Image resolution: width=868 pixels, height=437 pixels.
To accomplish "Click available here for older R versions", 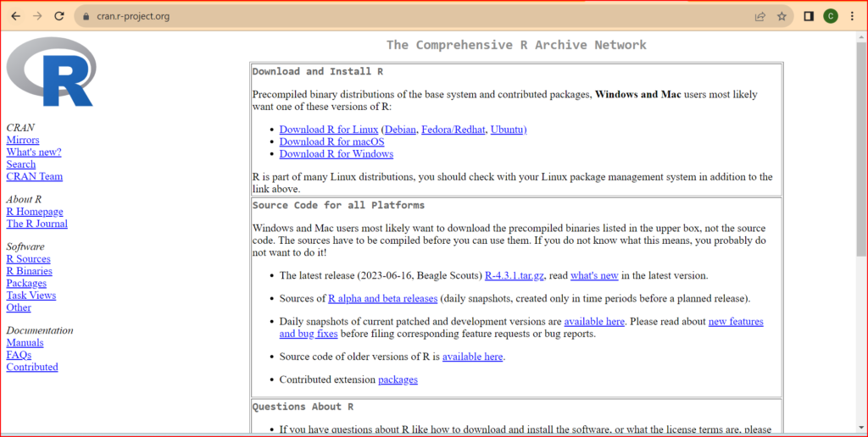I will pyautogui.click(x=472, y=357).
